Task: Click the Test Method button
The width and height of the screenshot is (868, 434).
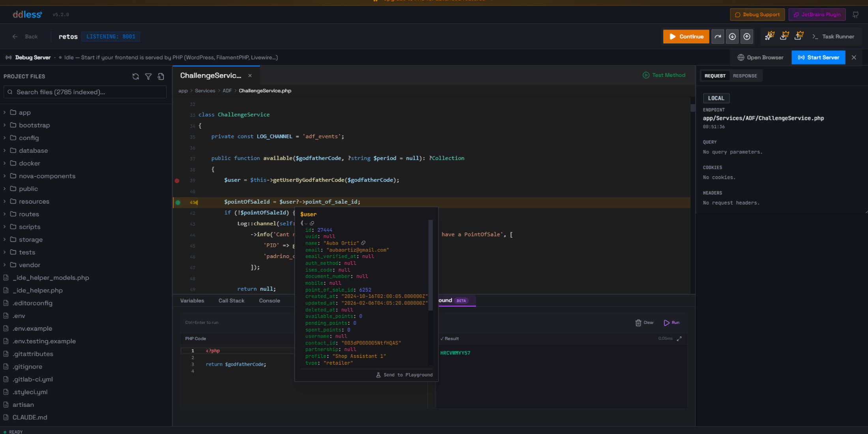Action: (664, 75)
